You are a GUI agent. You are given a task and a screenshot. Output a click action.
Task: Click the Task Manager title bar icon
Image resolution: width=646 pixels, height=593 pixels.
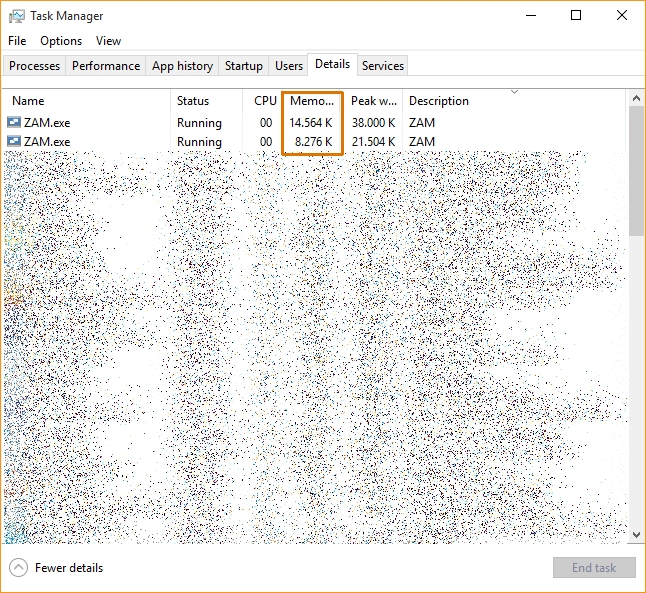point(16,16)
